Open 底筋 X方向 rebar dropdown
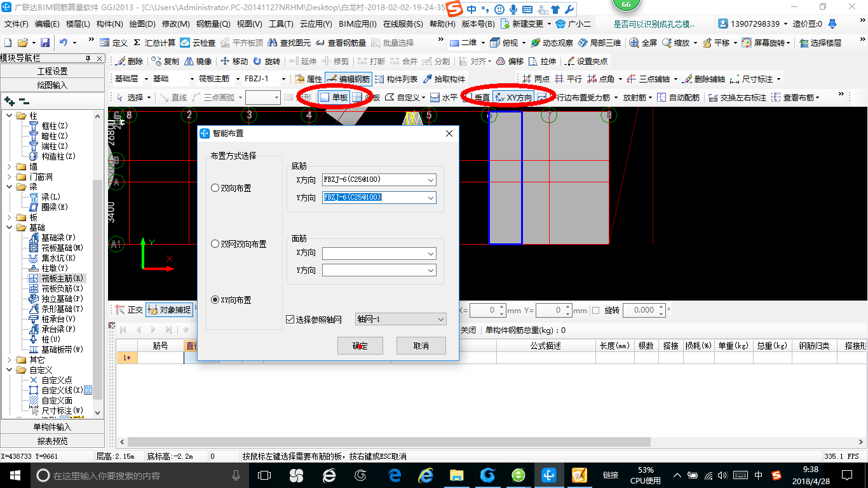Image resolution: width=868 pixels, height=488 pixels. [x=430, y=180]
